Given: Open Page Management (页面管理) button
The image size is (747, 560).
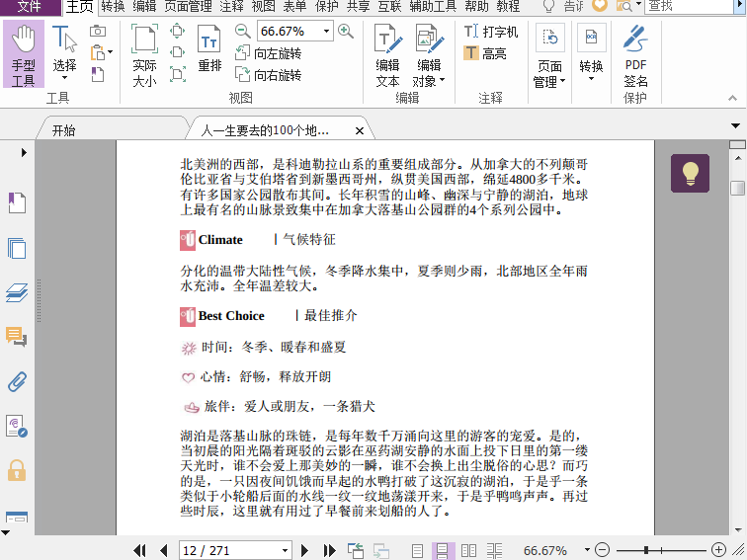Looking at the screenshot, I should [x=549, y=55].
